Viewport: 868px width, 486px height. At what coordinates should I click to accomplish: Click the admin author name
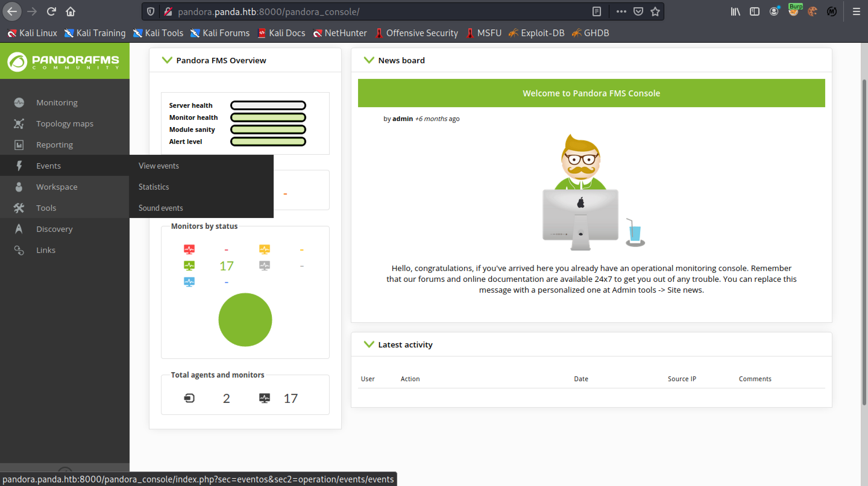click(402, 118)
